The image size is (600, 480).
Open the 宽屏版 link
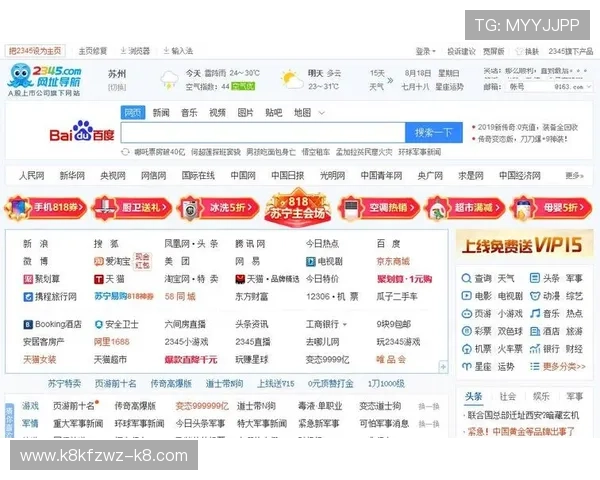pyautogui.click(x=493, y=51)
